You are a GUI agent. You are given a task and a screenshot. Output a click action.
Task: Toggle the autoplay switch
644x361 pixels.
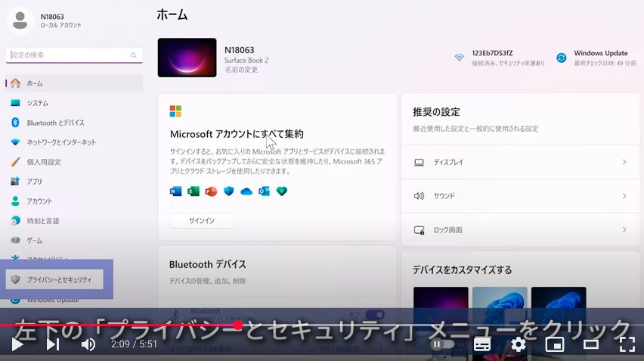(442, 344)
